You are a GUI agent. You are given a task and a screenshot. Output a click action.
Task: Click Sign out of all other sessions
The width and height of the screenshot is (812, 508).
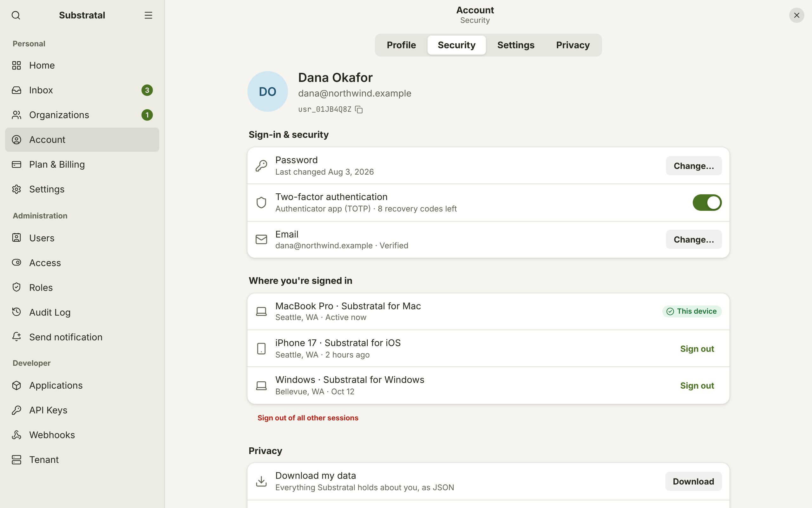[308, 418]
